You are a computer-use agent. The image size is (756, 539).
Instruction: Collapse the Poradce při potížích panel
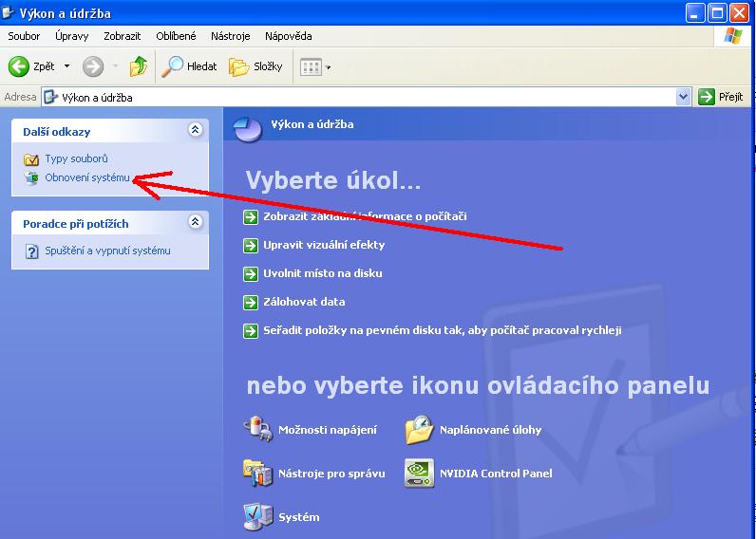coord(196,221)
